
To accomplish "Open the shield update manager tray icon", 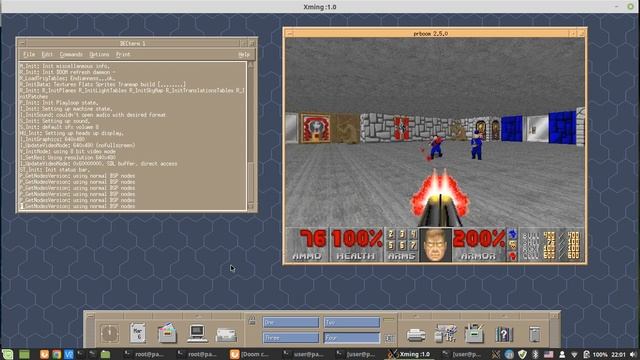I will point(522,354).
